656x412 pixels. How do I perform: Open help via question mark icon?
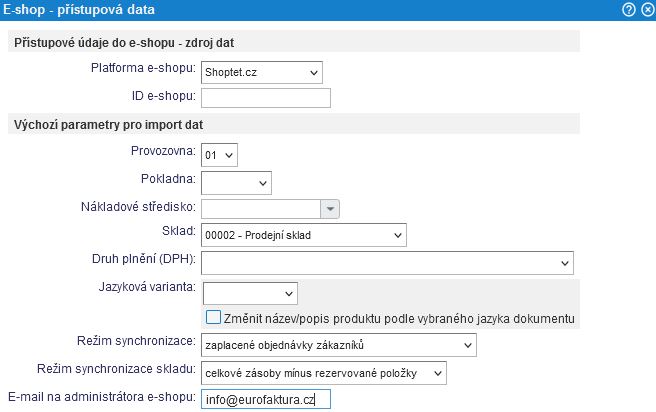point(629,10)
